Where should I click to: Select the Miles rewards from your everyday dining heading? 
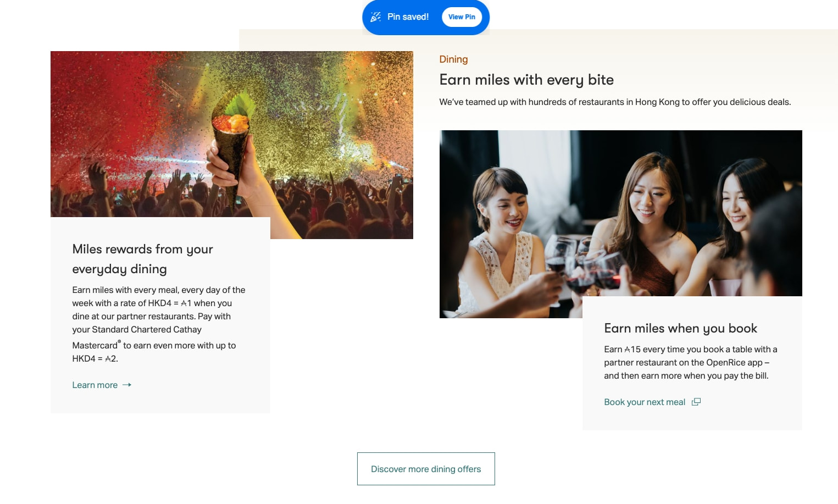(142, 259)
